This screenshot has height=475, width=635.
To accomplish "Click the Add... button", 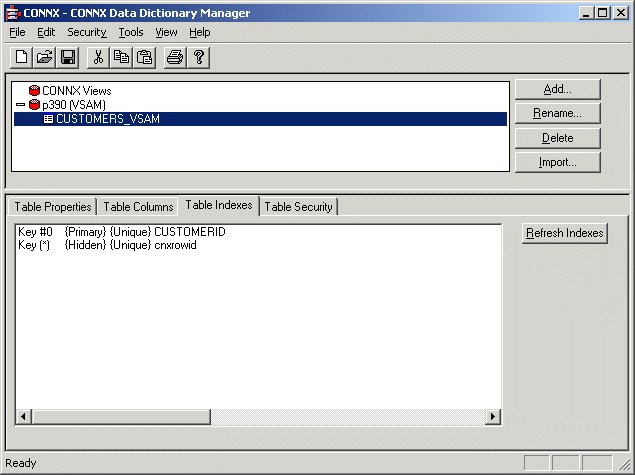I will pyautogui.click(x=557, y=89).
